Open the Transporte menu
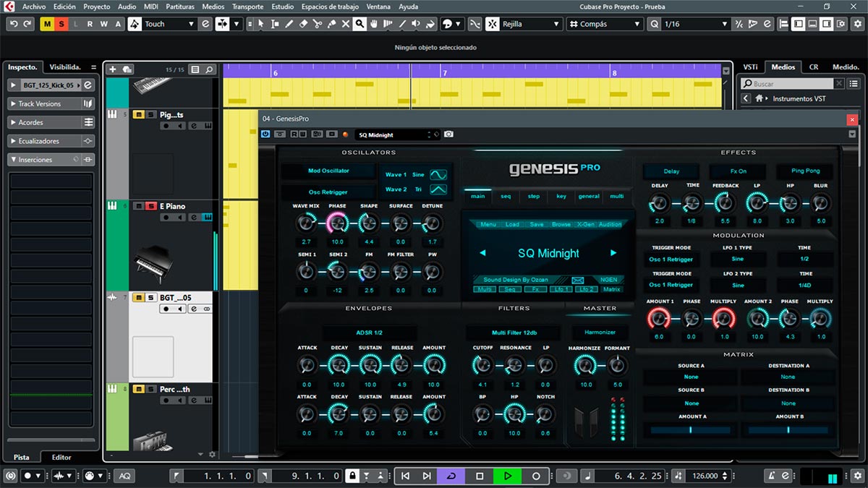The height and width of the screenshot is (488, 868). click(x=247, y=7)
